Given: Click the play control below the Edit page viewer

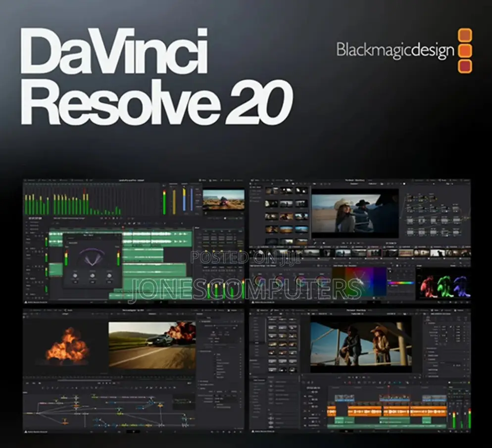Looking at the screenshot, I should (x=356, y=377).
